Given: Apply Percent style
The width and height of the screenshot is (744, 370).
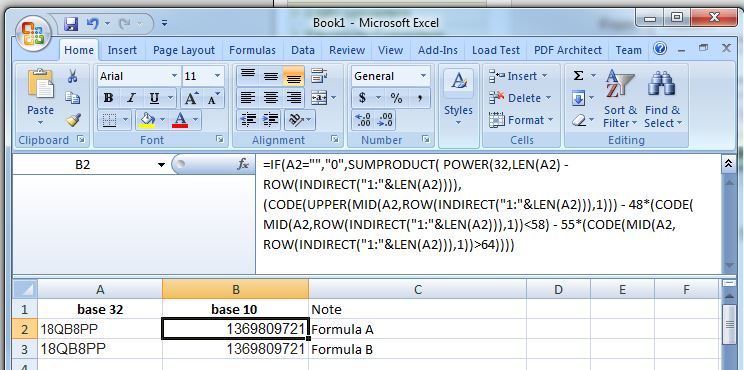Looking at the screenshot, I should tap(396, 98).
